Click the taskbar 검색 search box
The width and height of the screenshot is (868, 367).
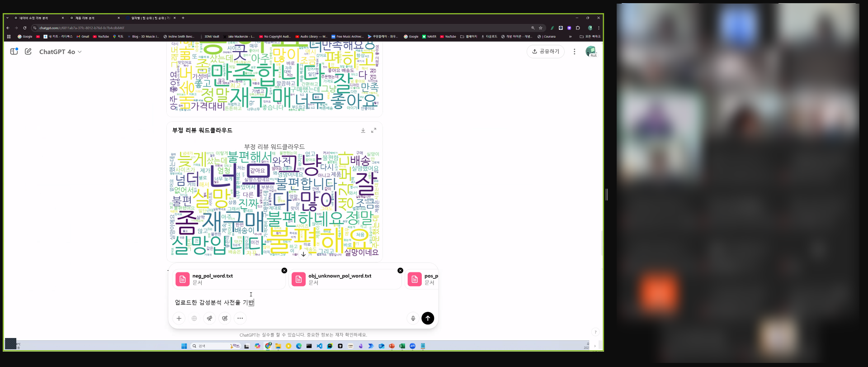(216, 346)
